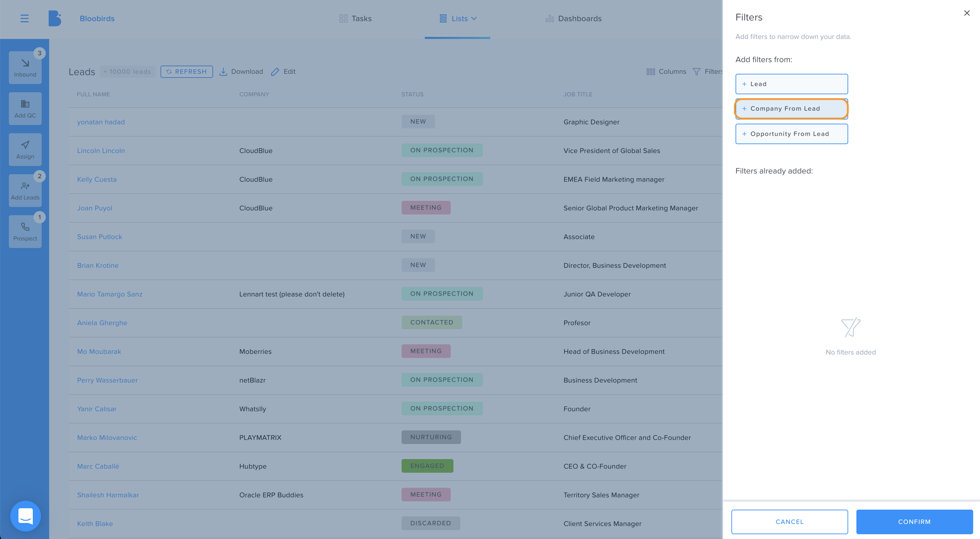The height and width of the screenshot is (539, 980).
Task: Click the Territory Sales Manager job title
Action: click(601, 495)
